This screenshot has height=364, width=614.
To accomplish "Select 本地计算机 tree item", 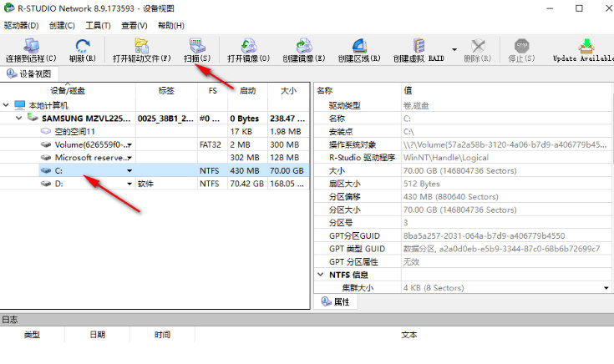I will (x=48, y=105).
